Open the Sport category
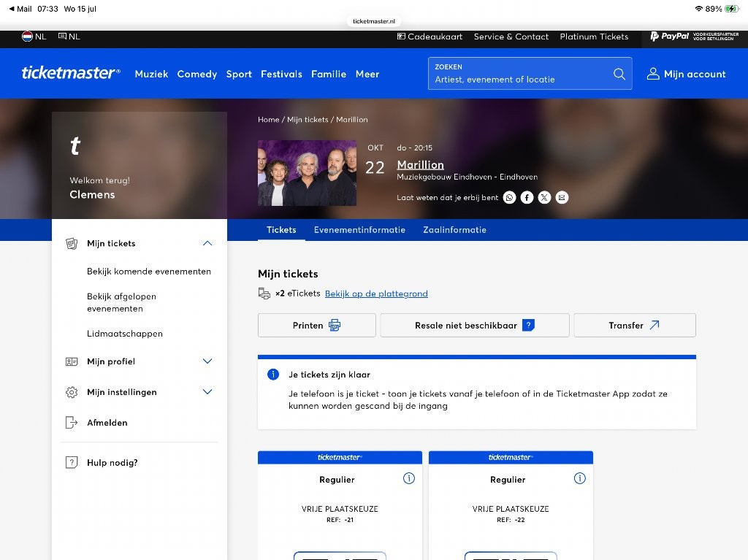The width and height of the screenshot is (748, 560). [x=239, y=74]
